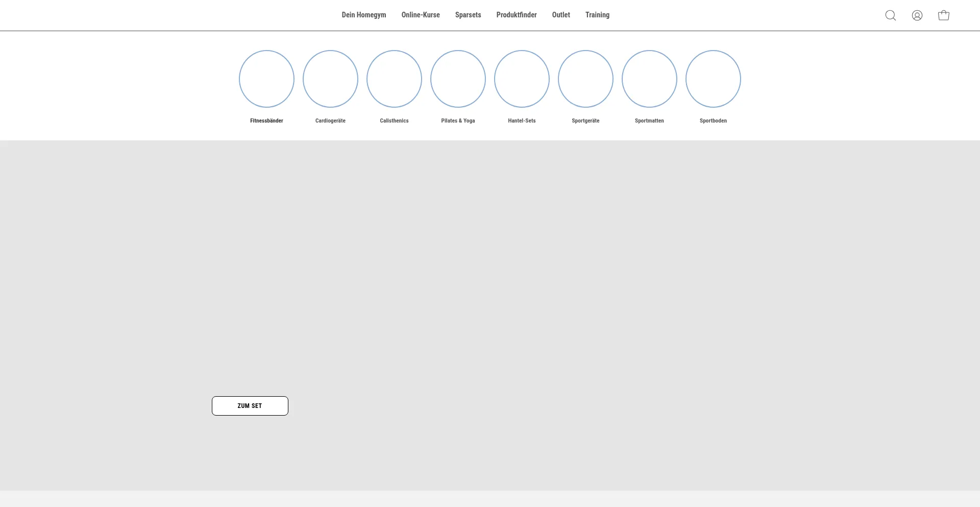The image size is (980, 507).
Task: Open the Sportgeräte category circle
Action: coord(585,79)
